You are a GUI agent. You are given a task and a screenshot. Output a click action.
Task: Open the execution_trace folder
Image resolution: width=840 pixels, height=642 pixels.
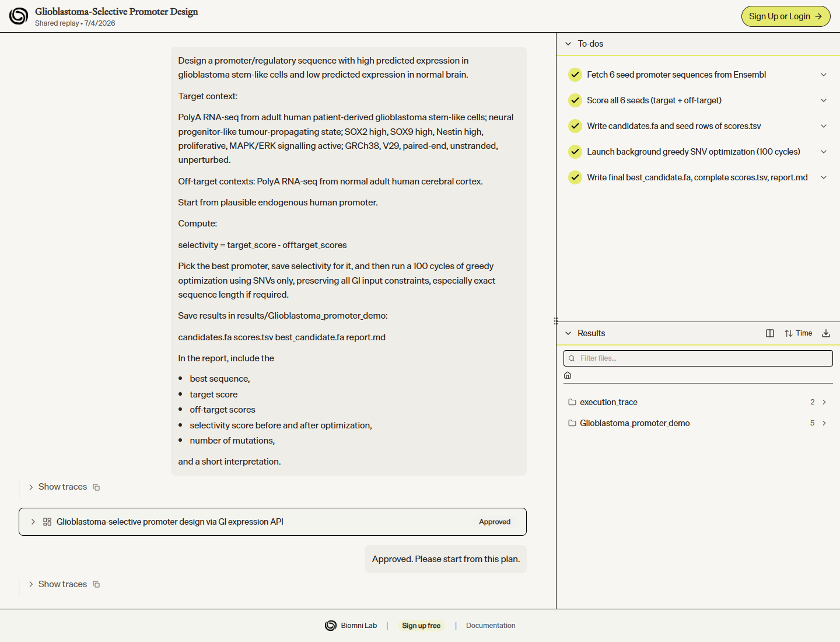click(698, 402)
